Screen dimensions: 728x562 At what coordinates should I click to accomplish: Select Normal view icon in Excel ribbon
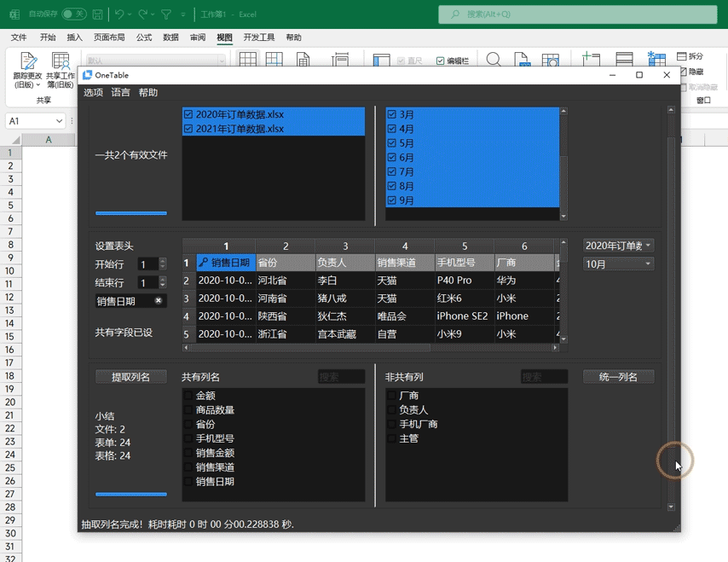click(x=247, y=60)
